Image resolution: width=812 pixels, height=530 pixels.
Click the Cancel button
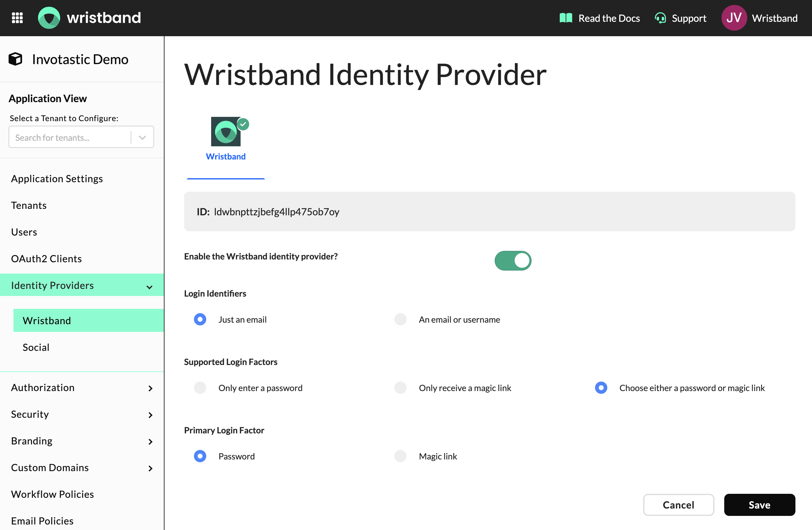678,505
